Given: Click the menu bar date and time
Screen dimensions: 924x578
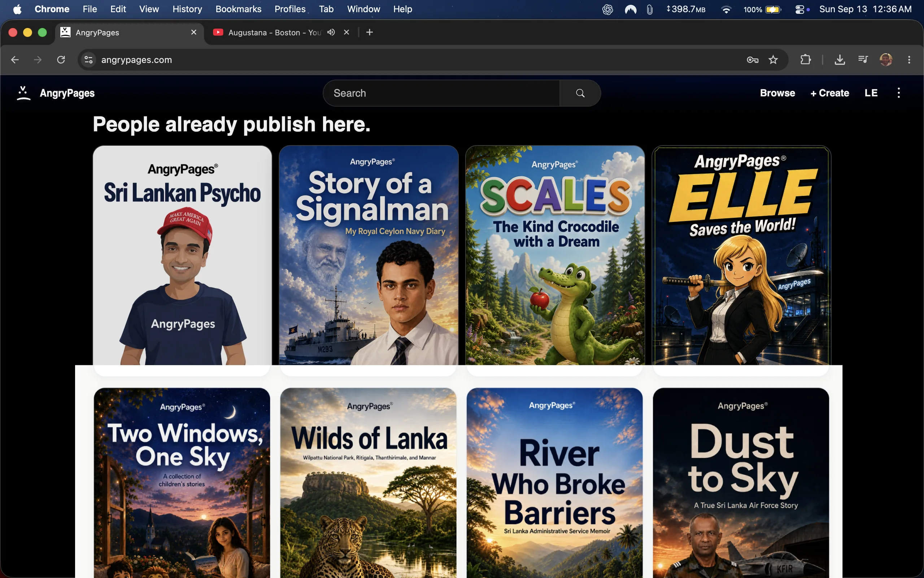Looking at the screenshot, I should click(865, 9).
